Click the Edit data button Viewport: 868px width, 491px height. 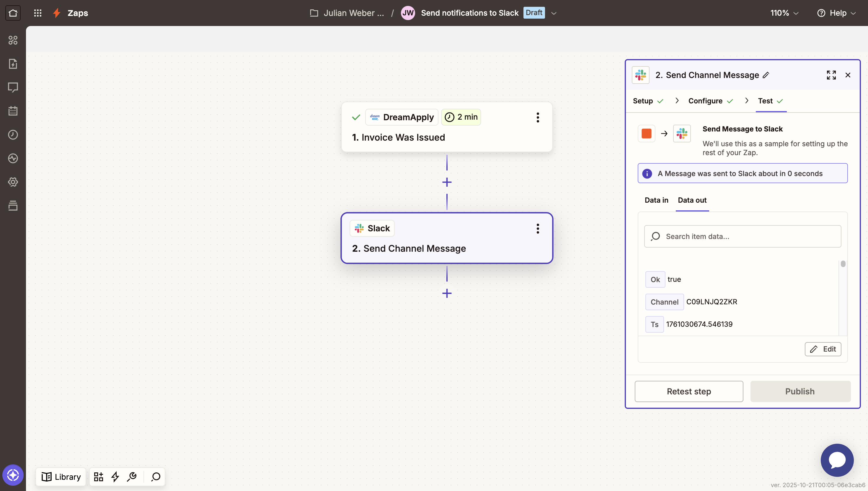pos(823,349)
